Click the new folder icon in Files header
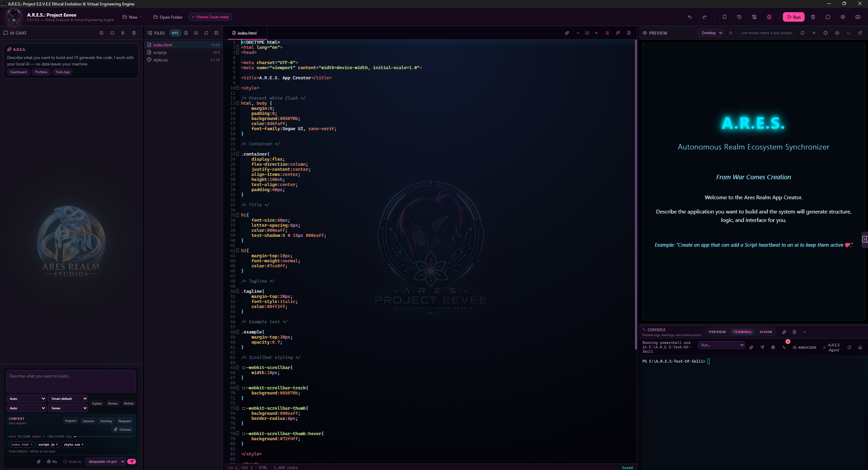This screenshot has height=470, width=868. point(196,33)
